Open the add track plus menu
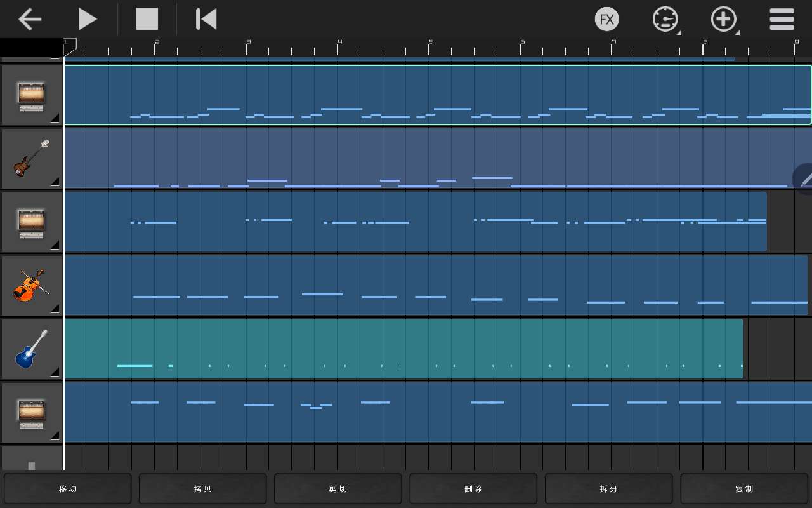 pyautogui.click(x=724, y=19)
